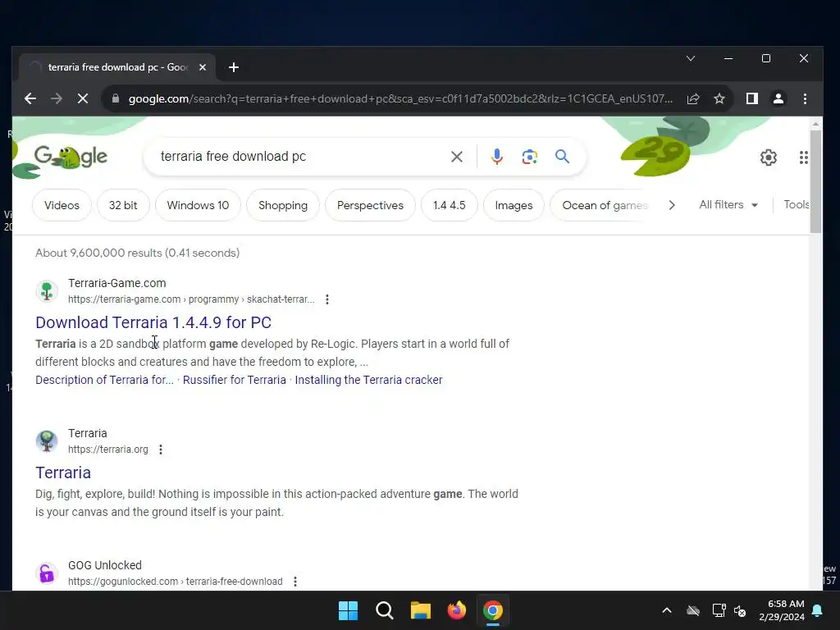The width and height of the screenshot is (840, 630).
Task: Select the Images filter chip
Action: pos(514,205)
